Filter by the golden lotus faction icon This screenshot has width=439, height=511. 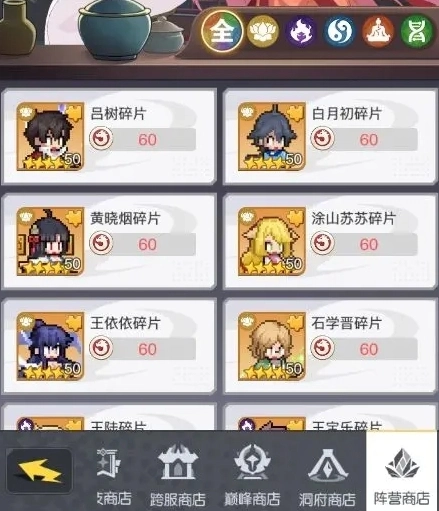(263, 31)
